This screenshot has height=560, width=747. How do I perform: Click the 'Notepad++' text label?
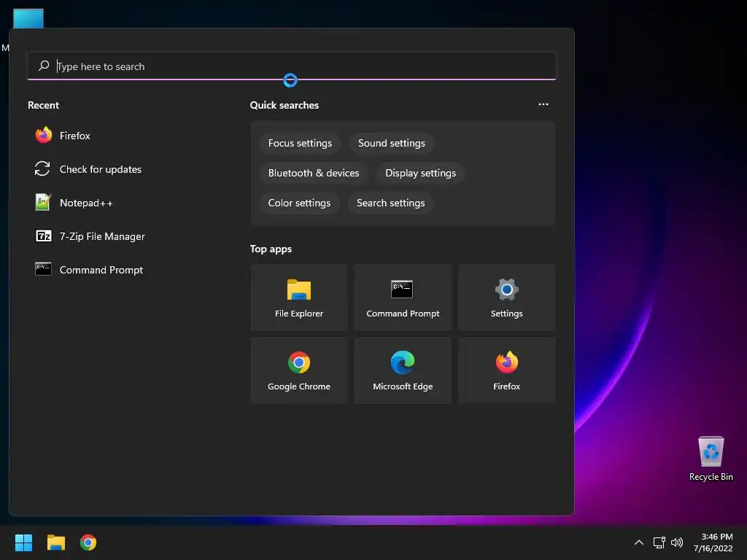86,203
